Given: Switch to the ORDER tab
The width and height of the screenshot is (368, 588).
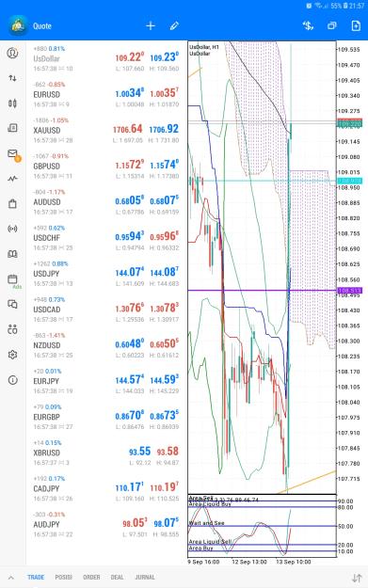Looking at the screenshot, I should [x=91, y=577].
